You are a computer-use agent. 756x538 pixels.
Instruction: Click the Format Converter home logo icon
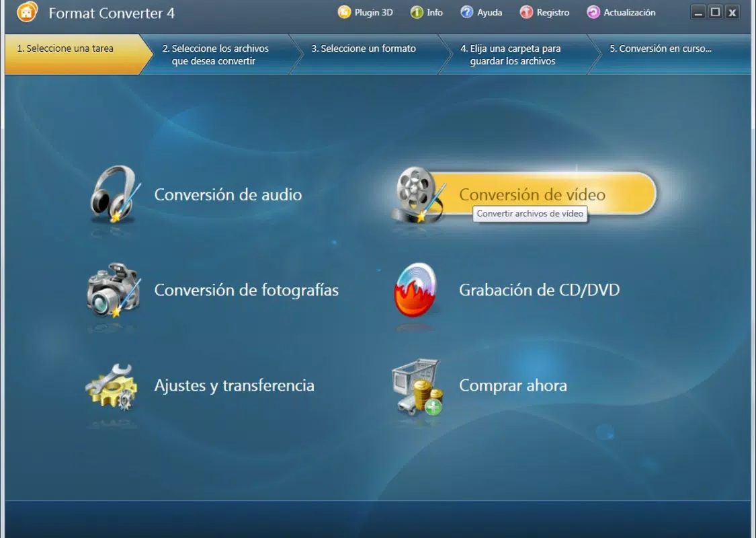[x=27, y=12]
